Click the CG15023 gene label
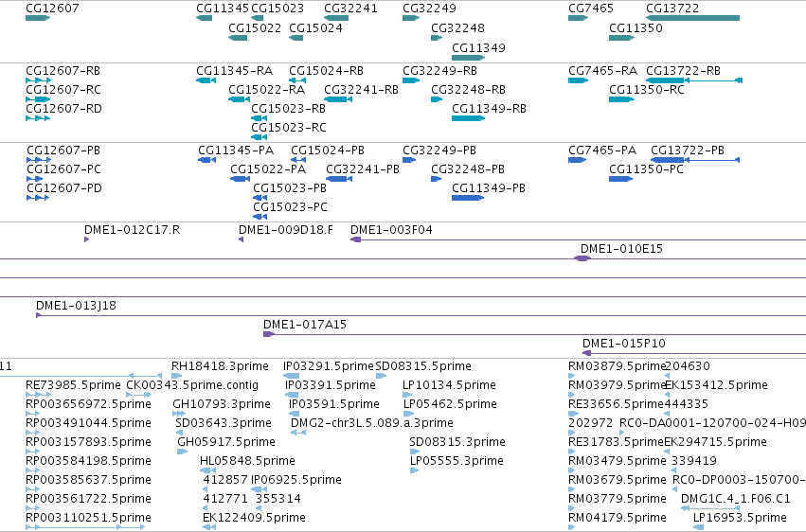Image resolution: width=806 pixels, height=532 pixels. coord(278,9)
